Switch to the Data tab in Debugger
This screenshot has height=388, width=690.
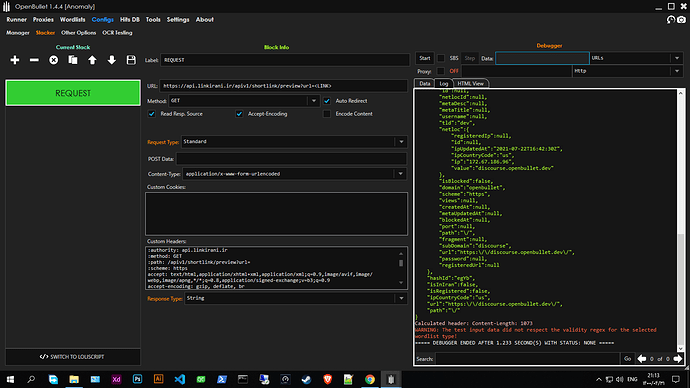click(x=425, y=84)
